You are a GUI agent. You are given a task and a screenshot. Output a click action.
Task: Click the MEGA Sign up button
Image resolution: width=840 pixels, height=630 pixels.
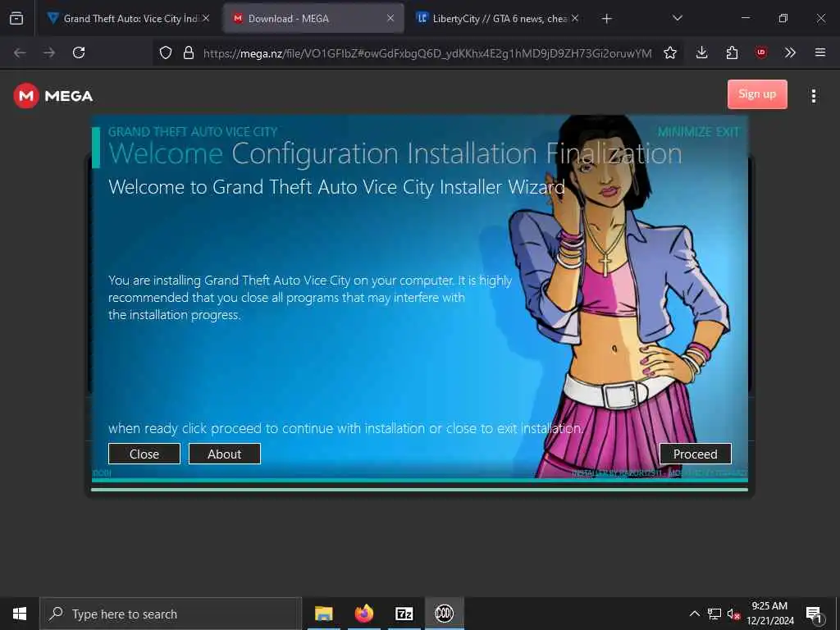(757, 94)
